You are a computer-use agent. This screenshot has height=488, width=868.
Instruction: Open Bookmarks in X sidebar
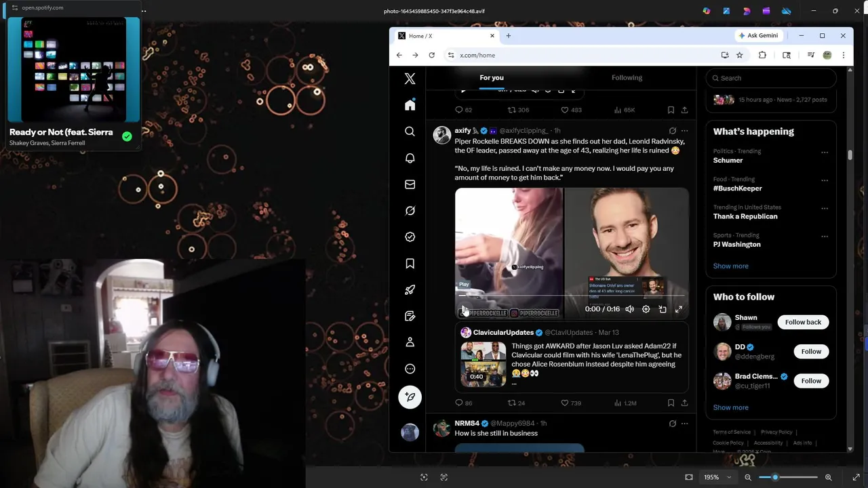coord(410,264)
